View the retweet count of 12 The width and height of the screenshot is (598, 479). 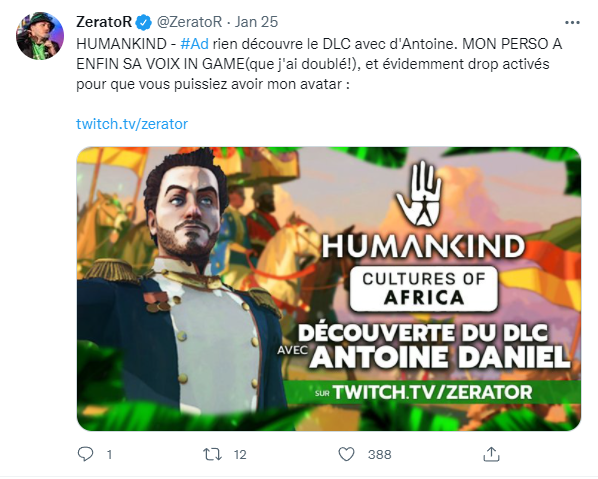click(x=240, y=455)
